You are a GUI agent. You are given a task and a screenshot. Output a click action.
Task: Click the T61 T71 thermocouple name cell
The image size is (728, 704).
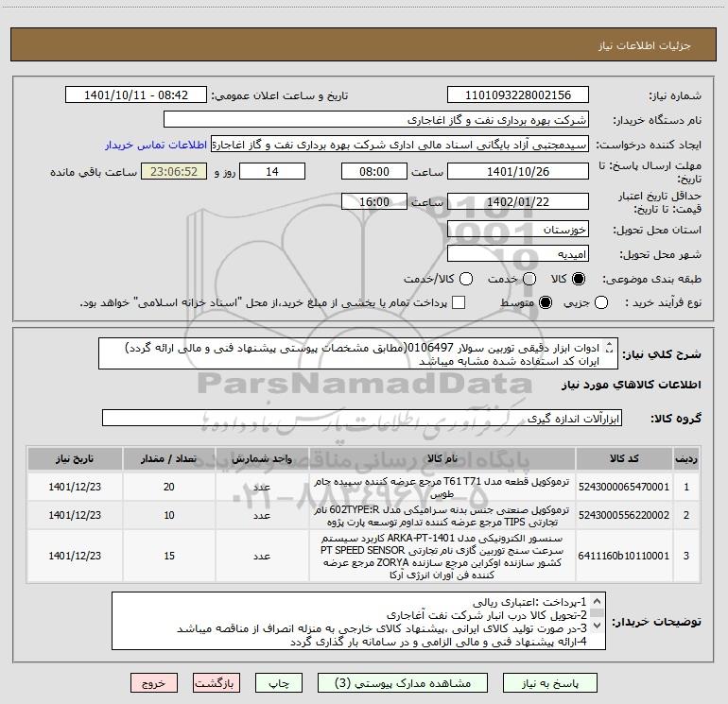(x=442, y=487)
